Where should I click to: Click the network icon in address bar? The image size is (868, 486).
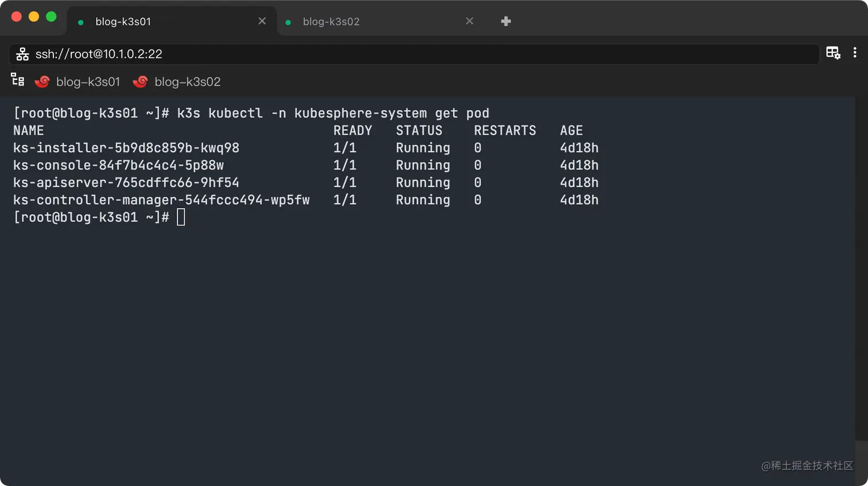click(22, 54)
